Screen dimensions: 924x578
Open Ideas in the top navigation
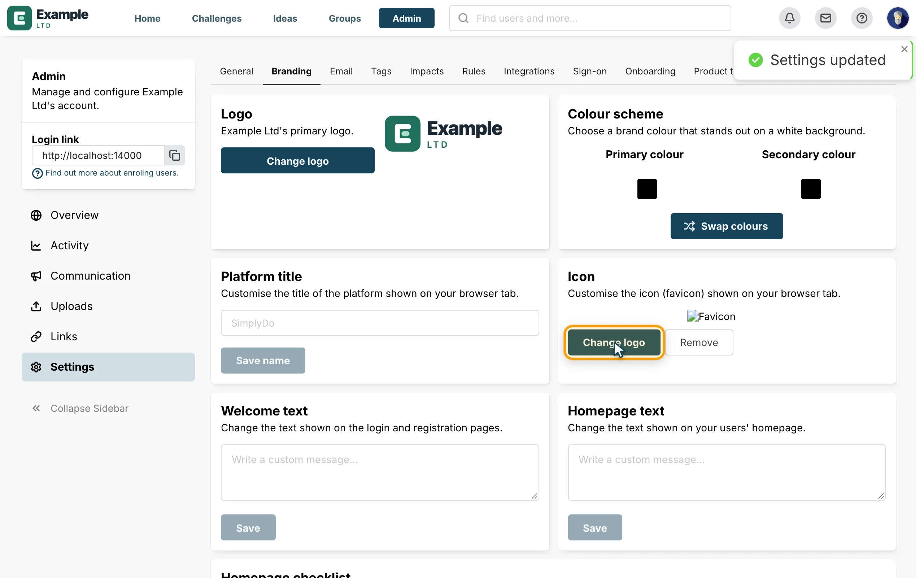point(285,18)
